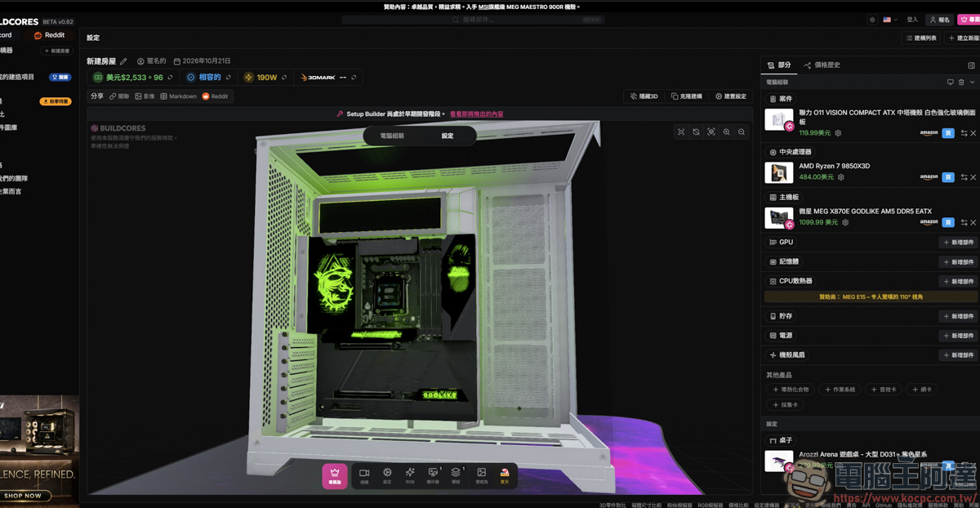The image size is (980, 508).
Task: Open price settings gear for the 119.99 case
Action: coord(838,133)
